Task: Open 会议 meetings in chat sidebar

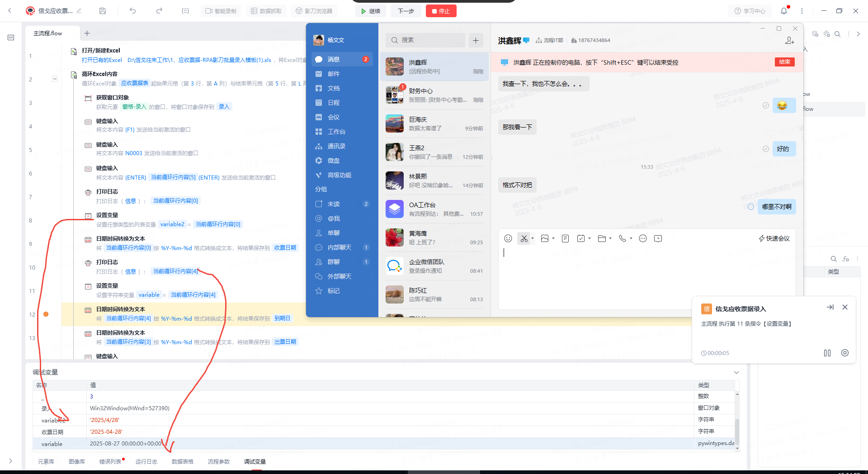Action: [342, 117]
